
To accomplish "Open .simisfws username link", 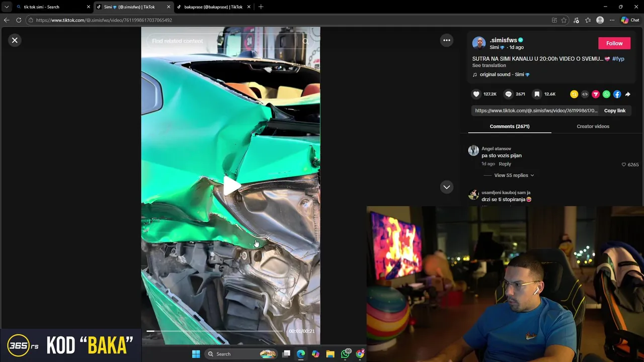I will 503,40.
